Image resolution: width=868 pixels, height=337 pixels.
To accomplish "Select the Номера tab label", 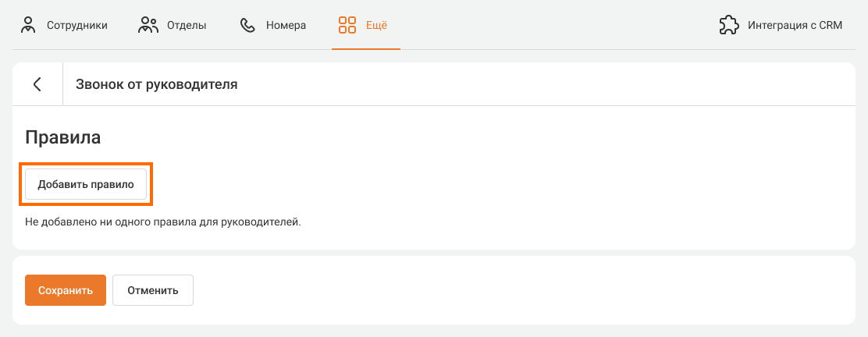I will pos(286,25).
